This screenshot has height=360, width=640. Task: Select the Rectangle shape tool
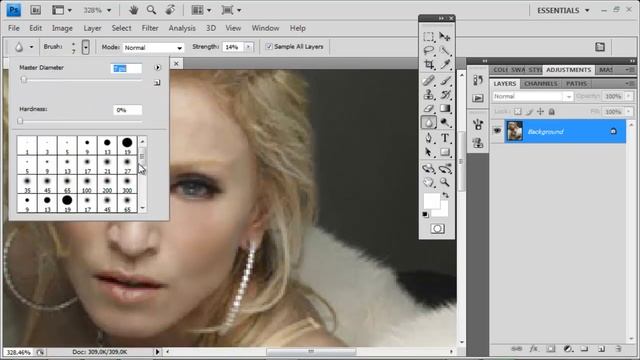(444, 152)
